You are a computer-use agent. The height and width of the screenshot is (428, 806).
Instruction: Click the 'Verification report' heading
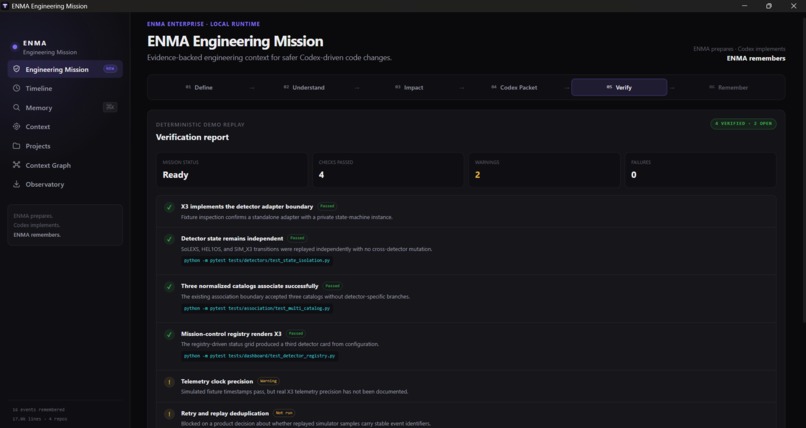(x=192, y=137)
